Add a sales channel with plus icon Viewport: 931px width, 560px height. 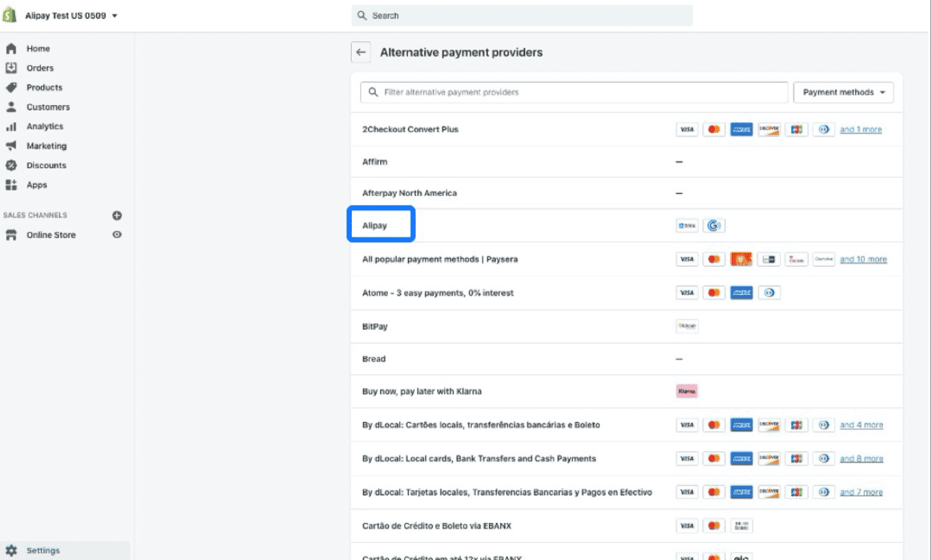pos(117,215)
